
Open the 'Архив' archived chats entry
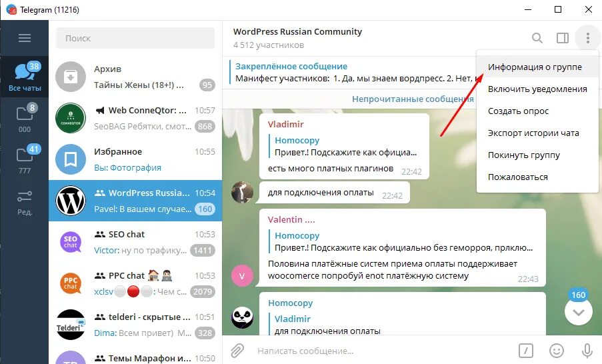click(135, 77)
